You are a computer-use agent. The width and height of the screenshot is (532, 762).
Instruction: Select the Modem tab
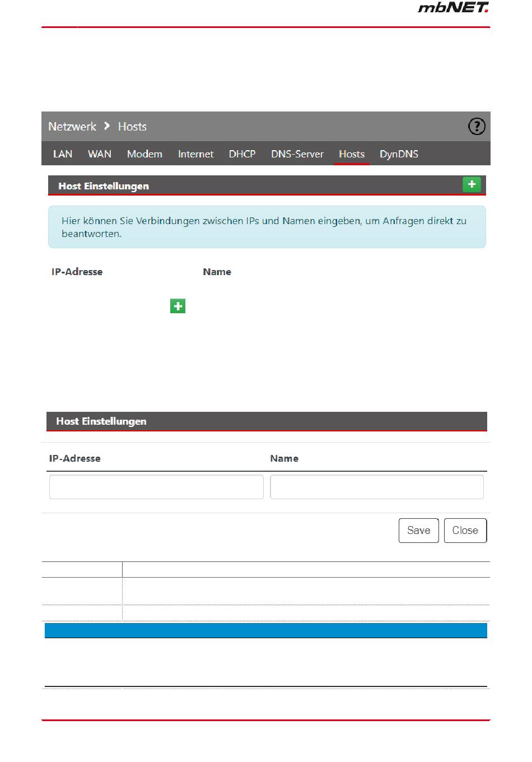144,154
